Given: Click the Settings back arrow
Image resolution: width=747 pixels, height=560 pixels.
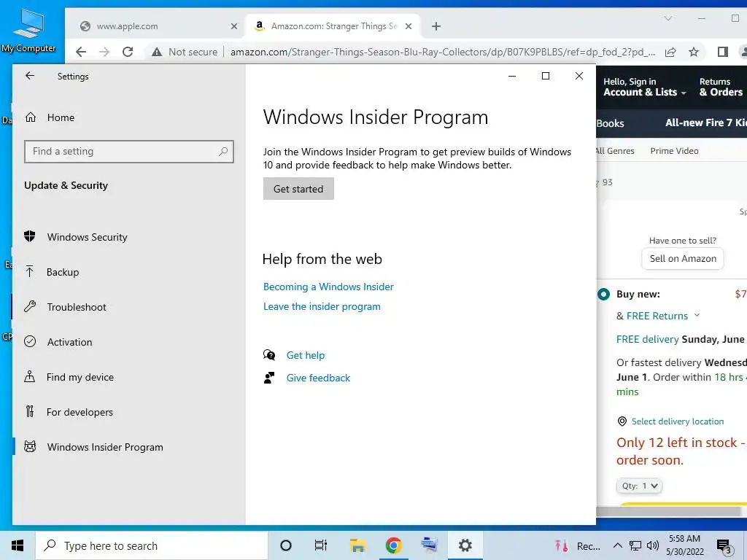Looking at the screenshot, I should pyautogui.click(x=30, y=76).
